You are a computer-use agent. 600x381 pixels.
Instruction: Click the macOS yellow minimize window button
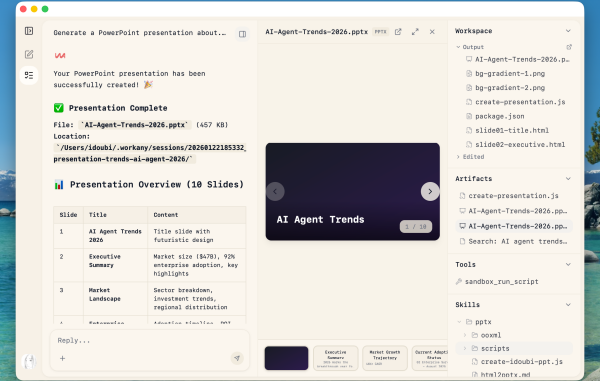pos(34,9)
